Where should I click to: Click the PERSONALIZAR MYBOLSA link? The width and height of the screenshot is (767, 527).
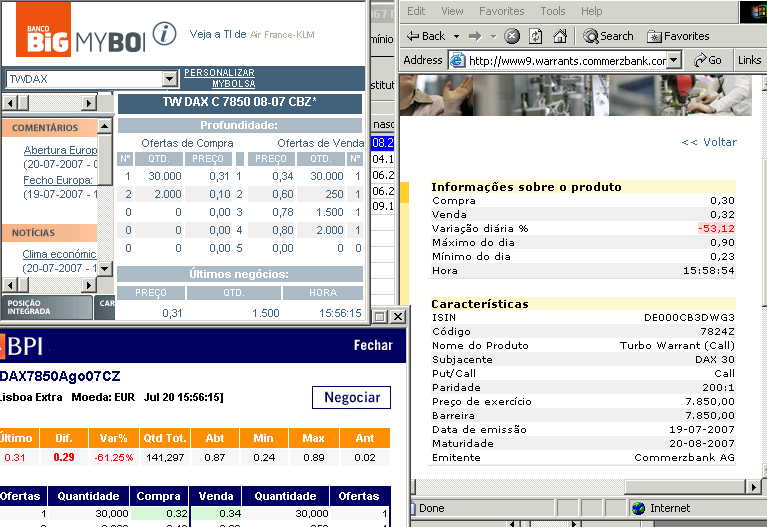[220, 78]
